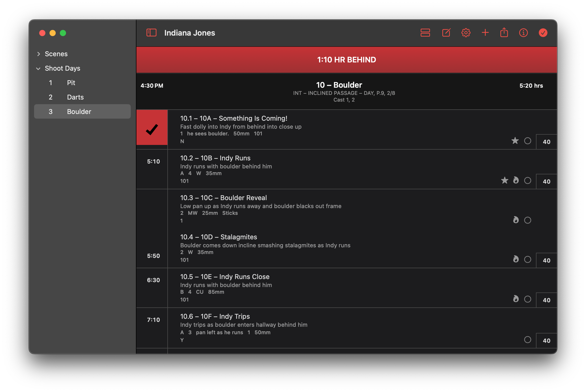Image resolution: width=586 pixels, height=392 pixels.
Task: Open the compose edit note icon
Action: (x=446, y=33)
